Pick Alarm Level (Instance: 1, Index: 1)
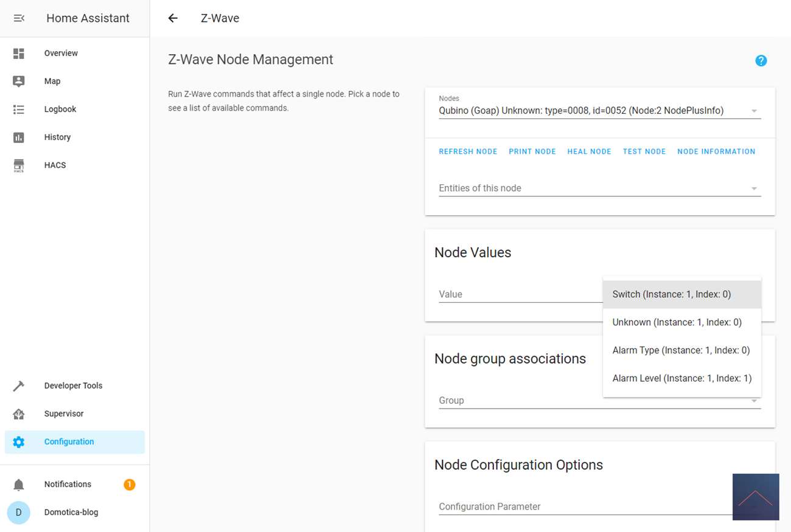 tap(681, 378)
